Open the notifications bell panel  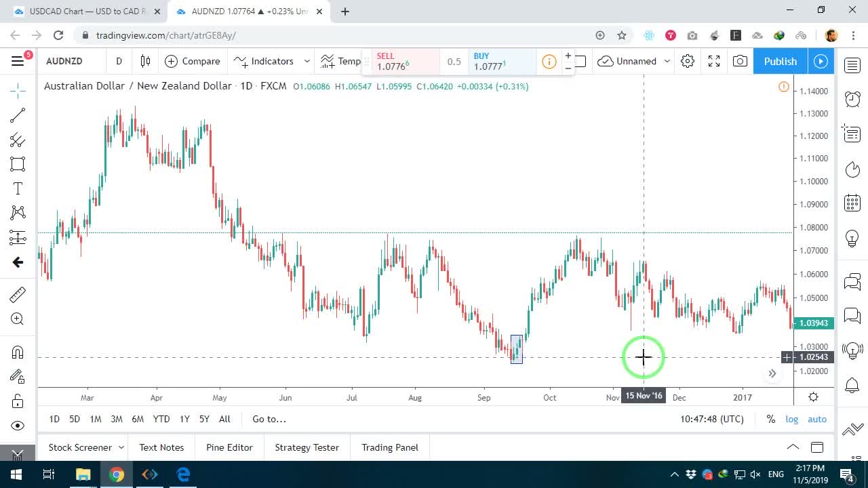click(x=852, y=386)
